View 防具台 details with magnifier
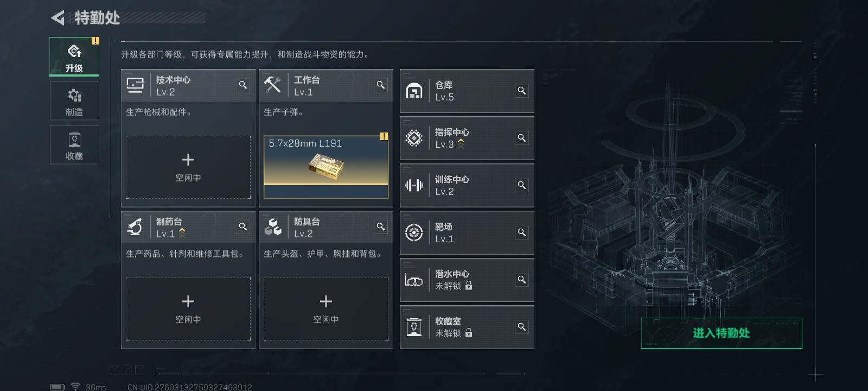The image size is (868, 391). pyautogui.click(x=381, y=226)
